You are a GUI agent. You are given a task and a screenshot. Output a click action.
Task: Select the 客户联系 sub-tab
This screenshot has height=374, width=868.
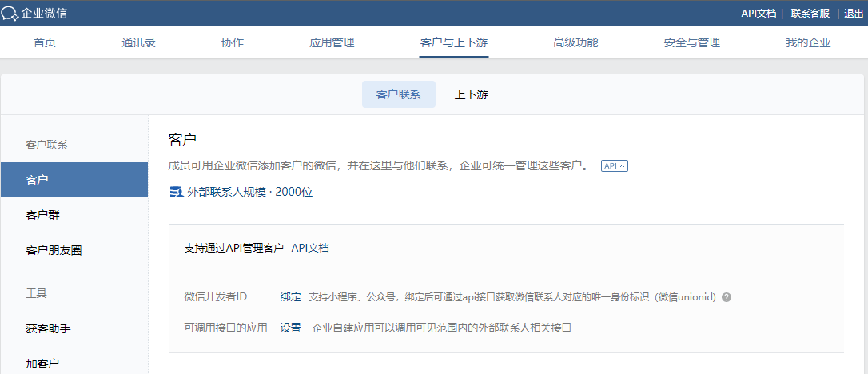click(398, 94)
